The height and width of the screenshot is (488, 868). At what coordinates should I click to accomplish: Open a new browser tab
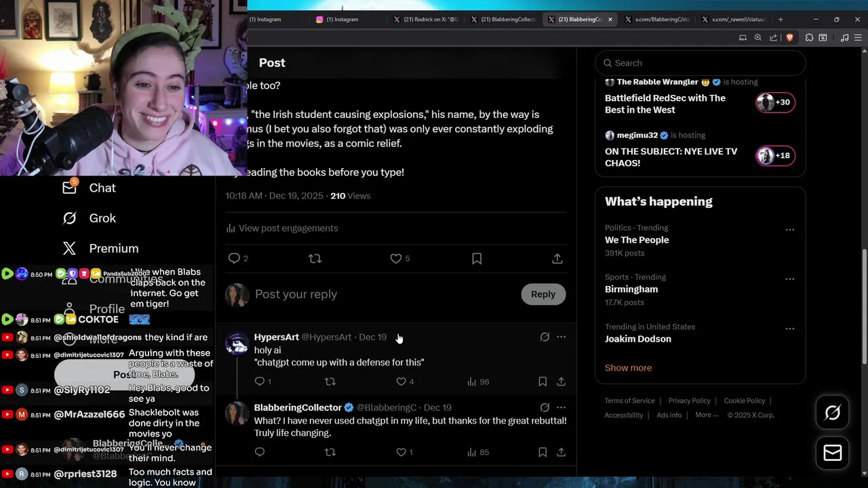pos(781,20)
